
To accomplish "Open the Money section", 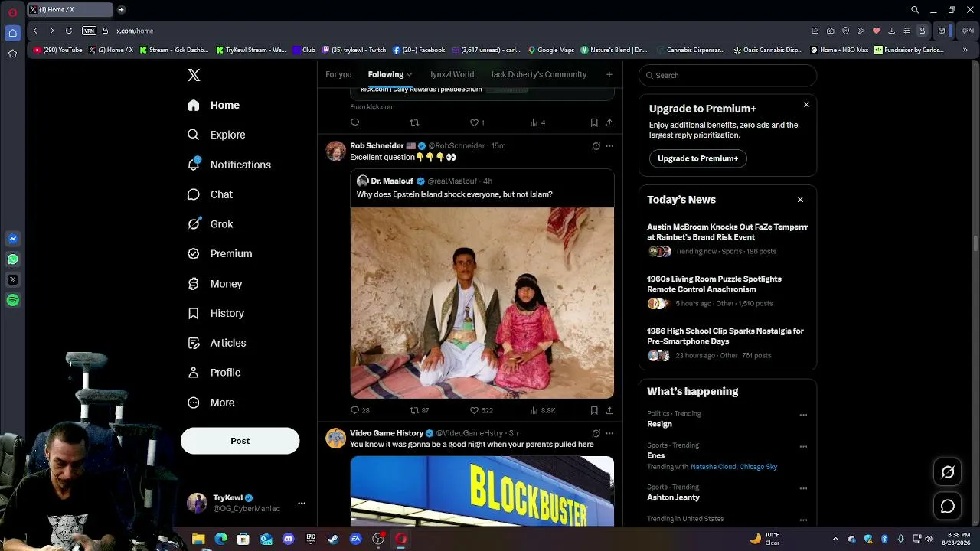I will 215,284.
